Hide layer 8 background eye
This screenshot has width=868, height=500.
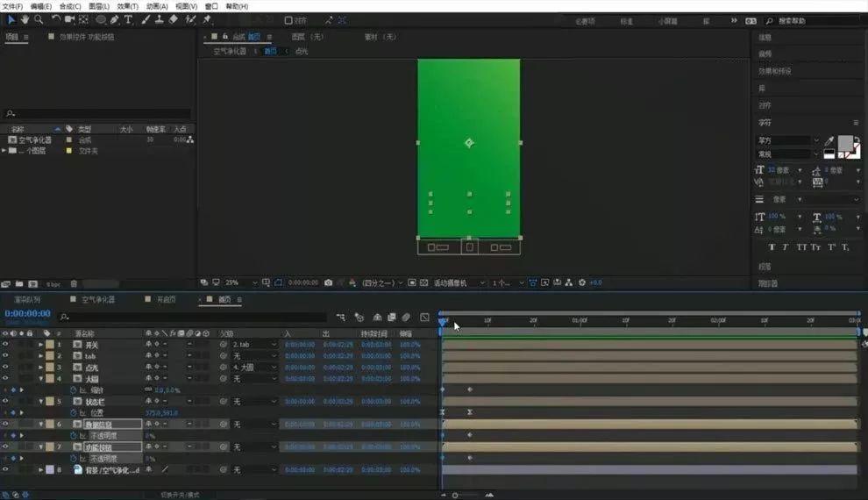coord(5,469)
